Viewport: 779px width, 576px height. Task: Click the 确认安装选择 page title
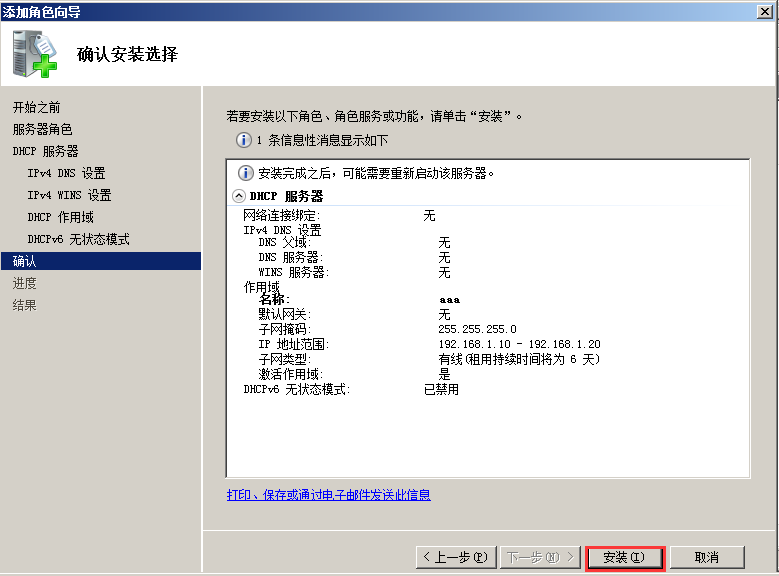(127, 54)
